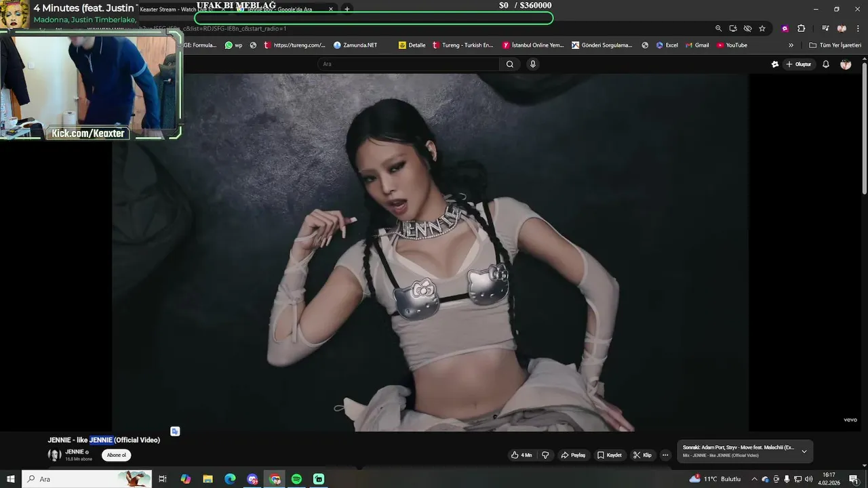868x488 pixels.
Task: Open Windows notification center
Action: pyautogui.click(x=854, y=479)
